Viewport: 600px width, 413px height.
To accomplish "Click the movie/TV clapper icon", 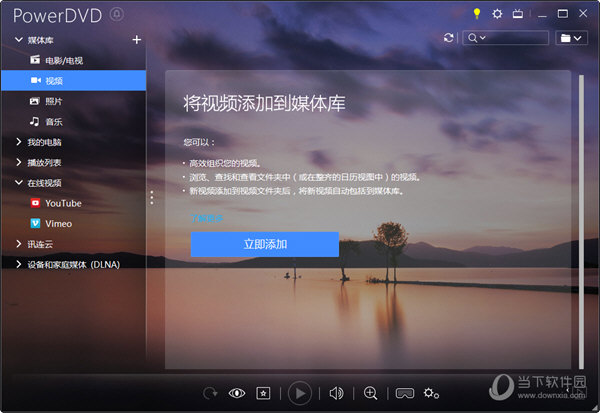I will coord(35,59).
